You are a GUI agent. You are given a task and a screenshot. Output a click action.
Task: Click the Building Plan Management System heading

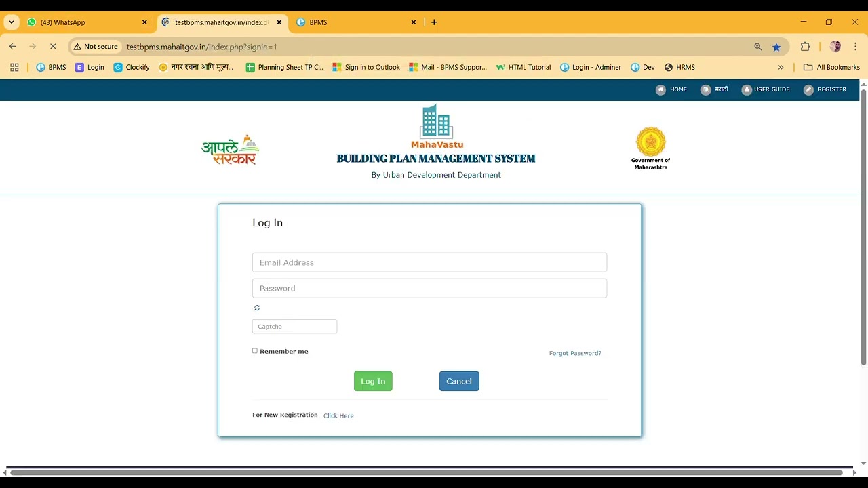pyautogui.click(x=436, y=159)
